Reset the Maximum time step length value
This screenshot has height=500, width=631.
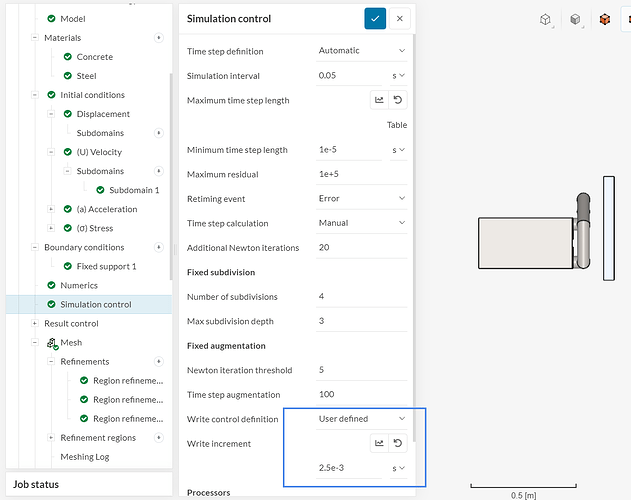coord(399,100)
